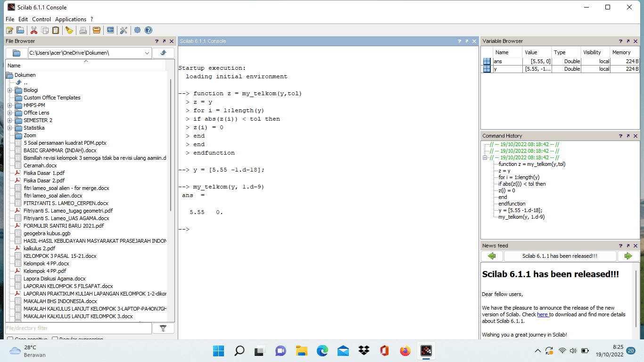Screen dimensions: 644x362
Task: Undock the News feed panel
Action: [628, 246]
